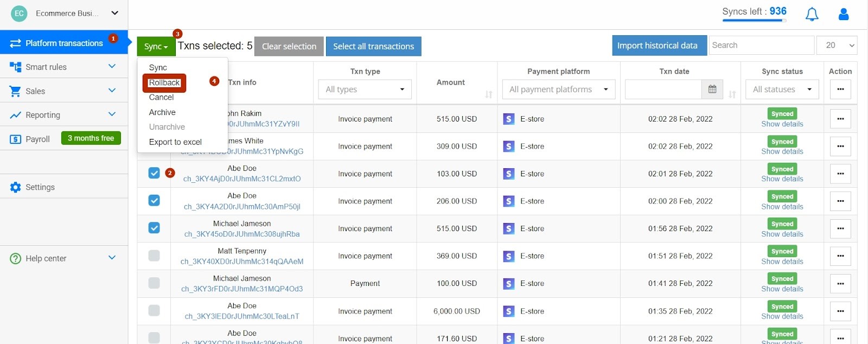
Task: Uncheck the Abe Doe 206.00 USD transaction
Action: (154, 201)
